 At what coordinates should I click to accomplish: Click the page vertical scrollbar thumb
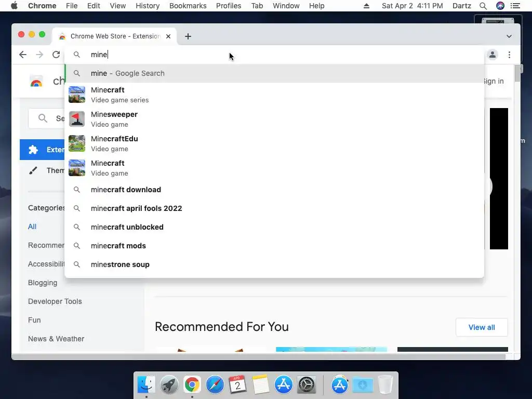pos(517,73)
